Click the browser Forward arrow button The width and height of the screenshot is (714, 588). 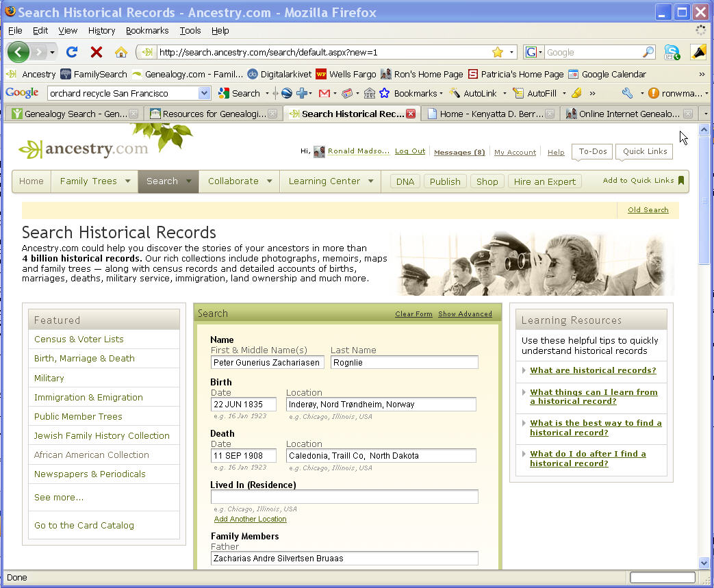pos(39,53)
